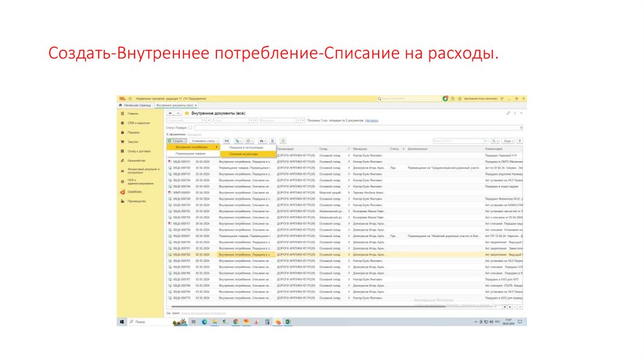
Task: Sort by the Комментарий column header
Action: (x=503, y=148)
